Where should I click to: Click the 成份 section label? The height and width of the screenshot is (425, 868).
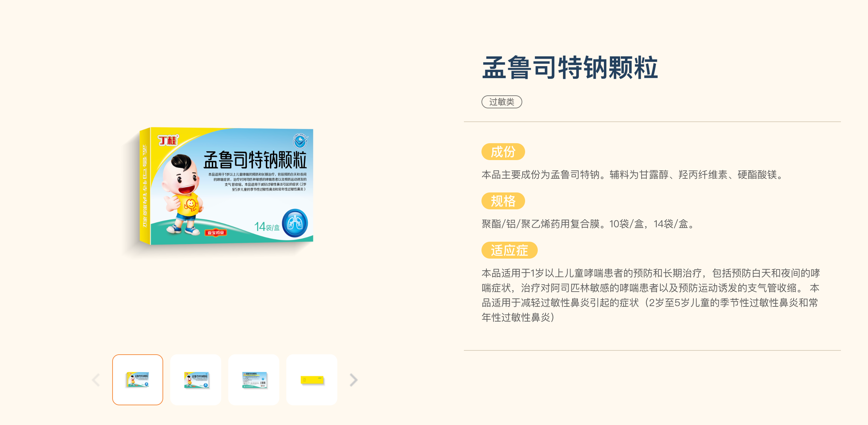(503, 152)
